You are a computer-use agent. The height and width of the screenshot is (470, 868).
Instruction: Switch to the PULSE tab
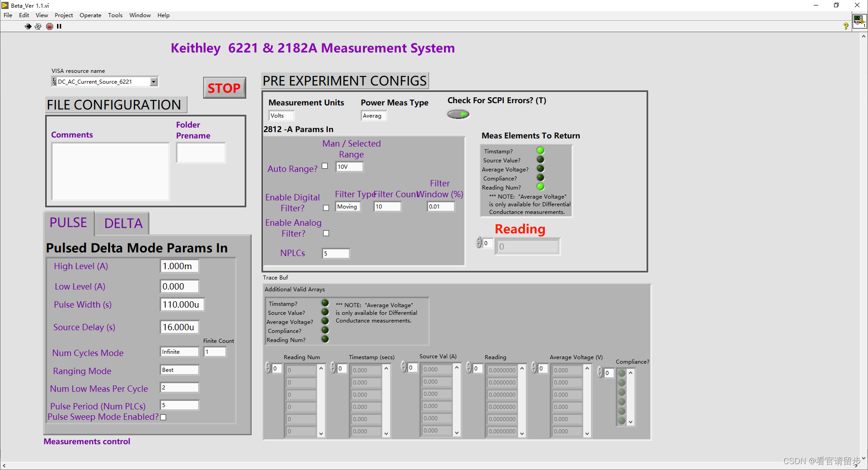coord(69,223)
